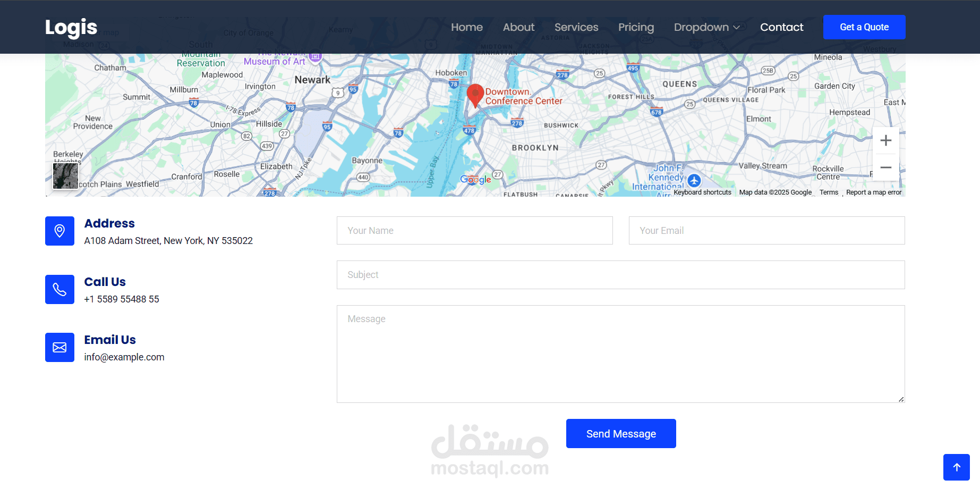Click the phone number +1 5589 55488 55

122,299
